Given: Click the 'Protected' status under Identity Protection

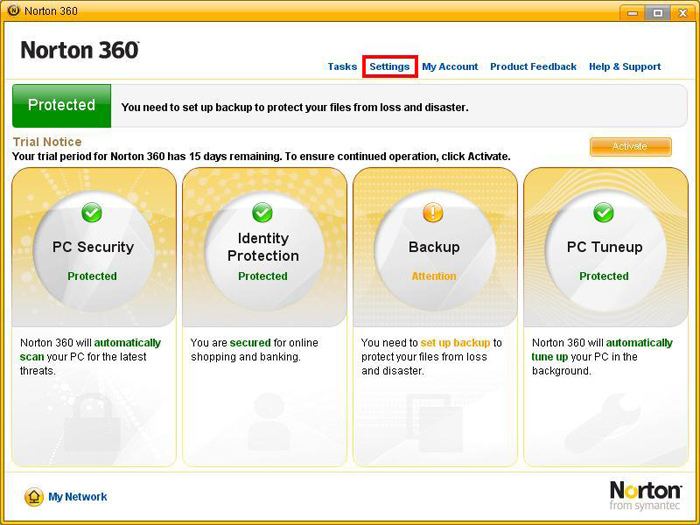Looking at the screenshot, I should [263, 276].
